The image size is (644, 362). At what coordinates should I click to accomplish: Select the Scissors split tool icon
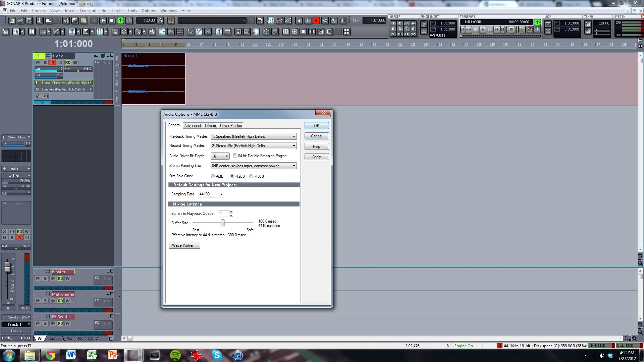coord(115,32)
